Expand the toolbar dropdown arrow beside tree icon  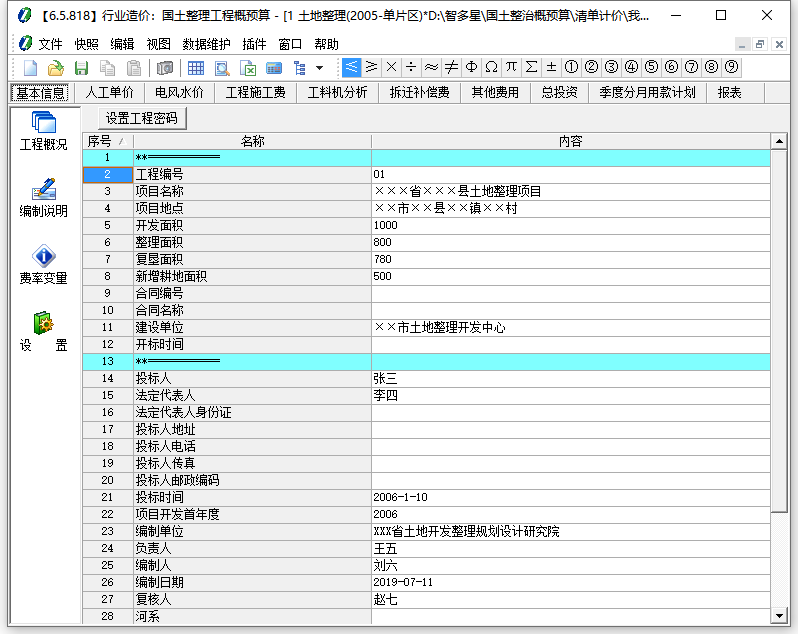point(319,68)
